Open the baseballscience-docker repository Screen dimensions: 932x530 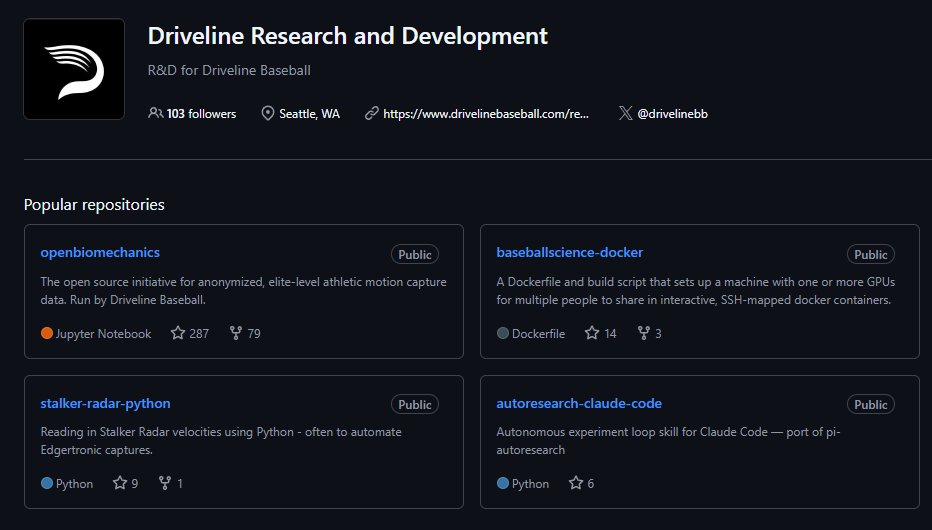569,253
